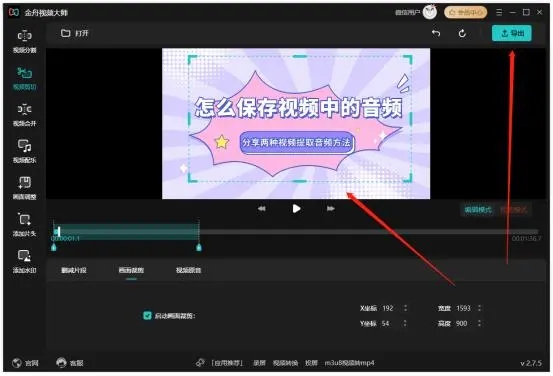553x376 pixels.
Task: Click the 00:01:36.7 total duration text
Action: tap(526, 239)
